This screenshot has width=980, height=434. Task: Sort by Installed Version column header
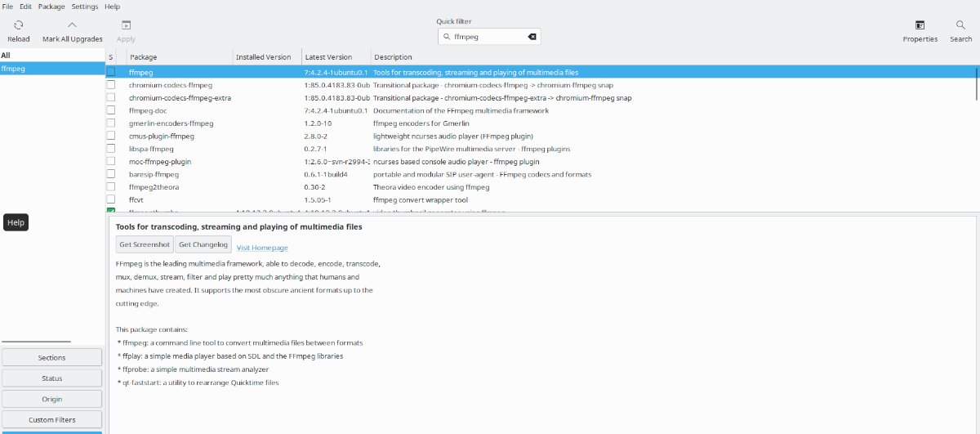coord(266,57)
